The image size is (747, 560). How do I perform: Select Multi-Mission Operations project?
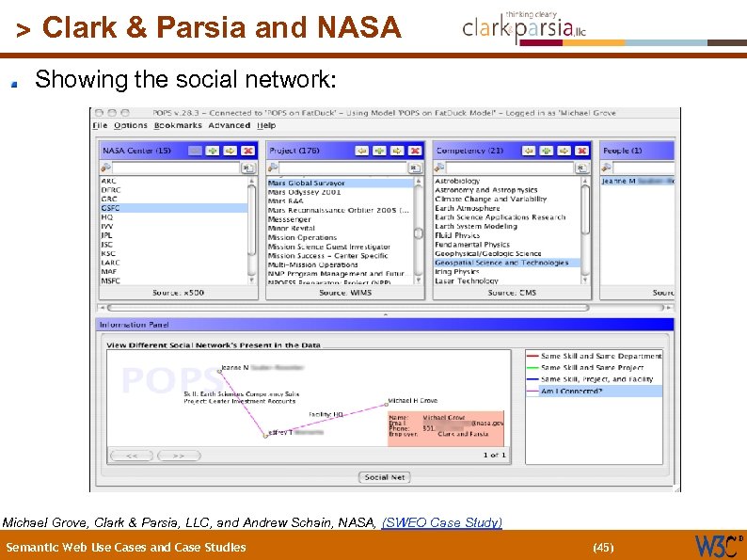click(341, 264)
